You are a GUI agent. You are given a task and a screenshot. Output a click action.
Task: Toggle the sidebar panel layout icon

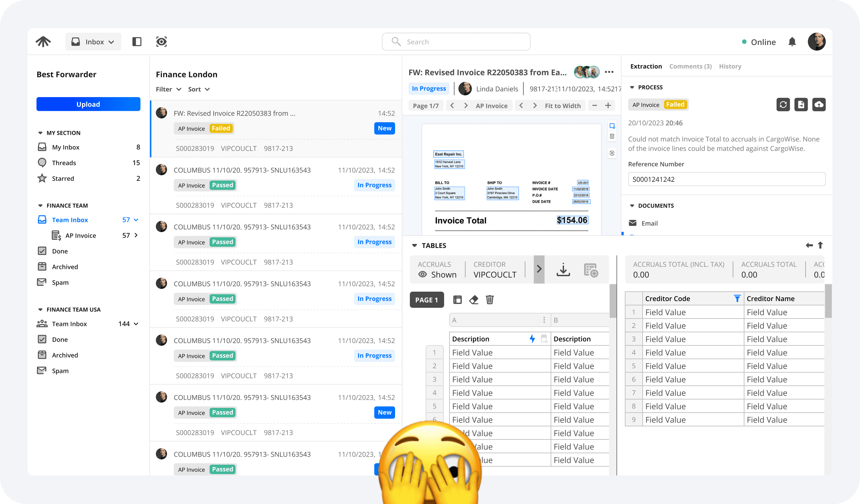(137, 42)
